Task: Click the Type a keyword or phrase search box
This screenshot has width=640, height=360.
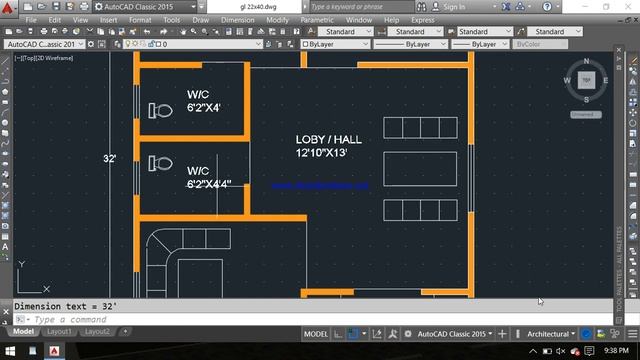Action: click(x=361, y=7)
